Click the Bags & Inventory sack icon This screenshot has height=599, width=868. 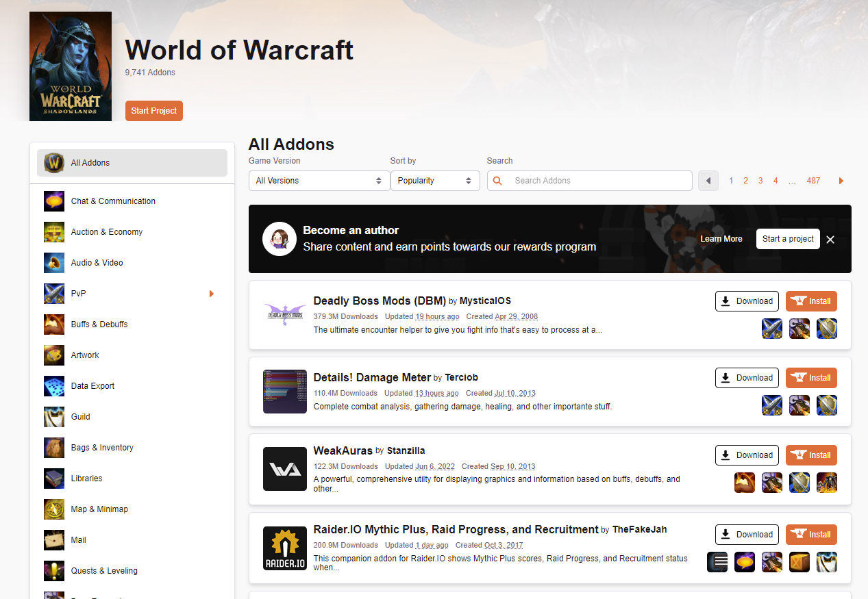[54, 448]
